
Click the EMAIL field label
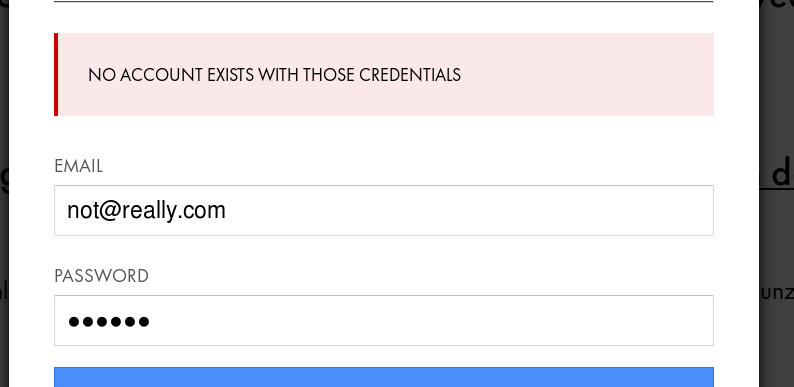pos(78,166)
